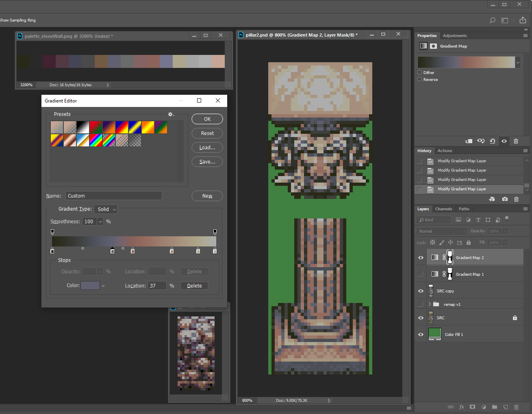
Task: Click the stop Color swatch
Action: click(90, 285)
